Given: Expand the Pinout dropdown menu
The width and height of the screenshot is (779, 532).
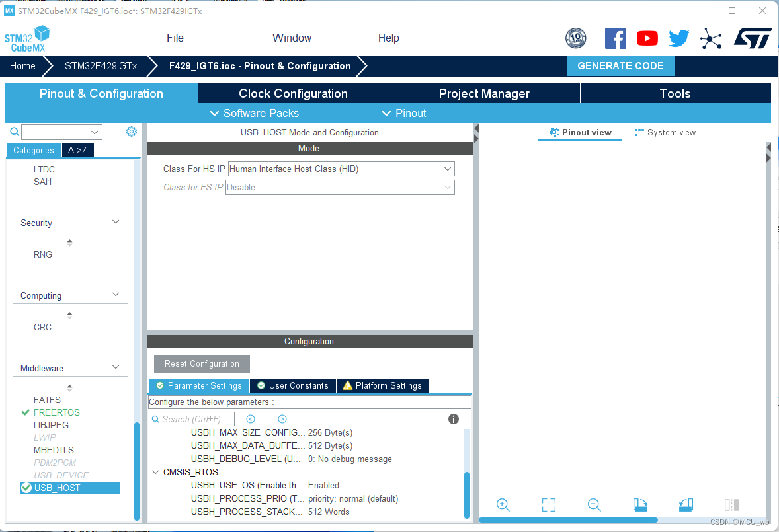Looking at the screenshot, I should coord(404,113).
